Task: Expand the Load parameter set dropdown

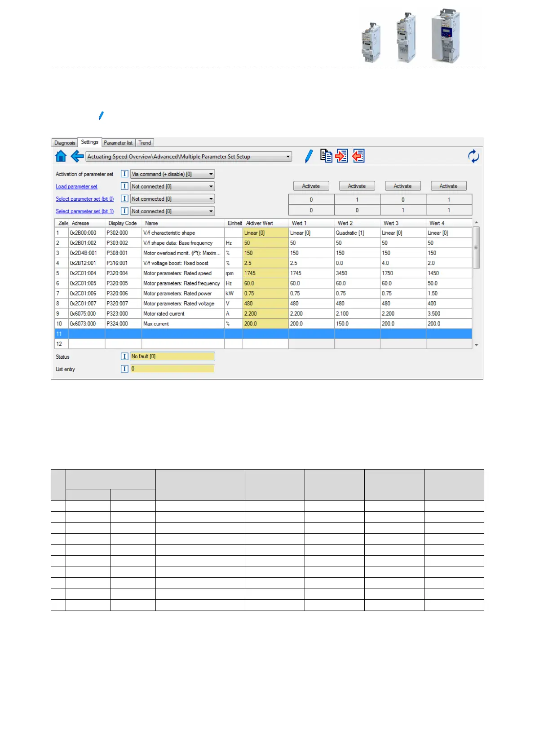Action: 211,187
